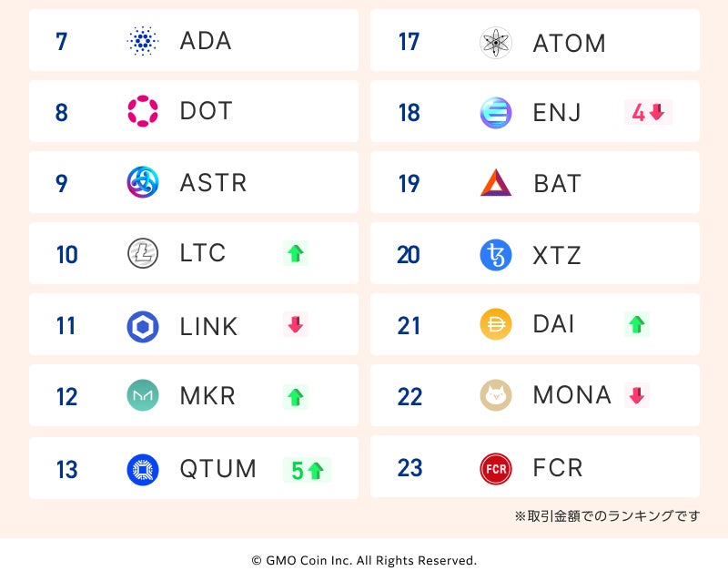
Task: Click the red down arrow beside LINK
Action: coord(295,324)
